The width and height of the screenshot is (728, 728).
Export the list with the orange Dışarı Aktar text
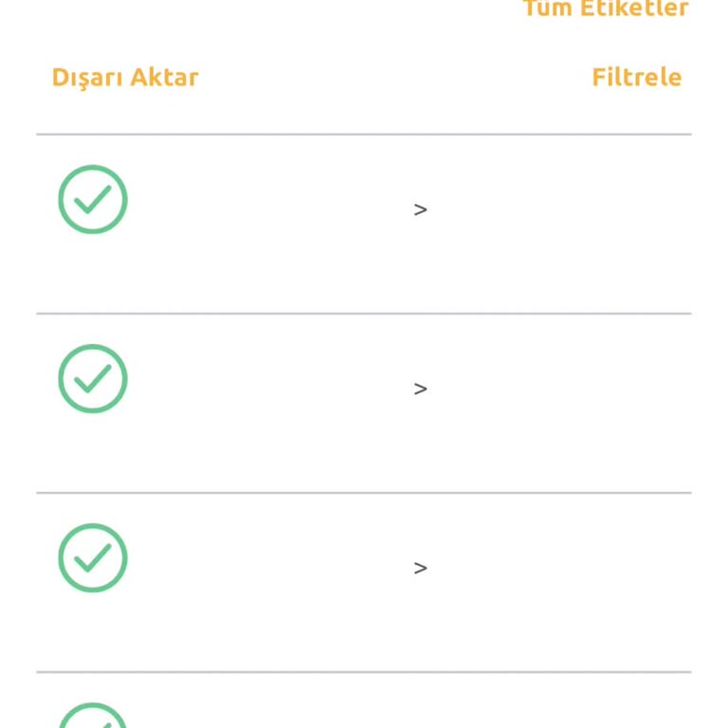click(125, 77)
